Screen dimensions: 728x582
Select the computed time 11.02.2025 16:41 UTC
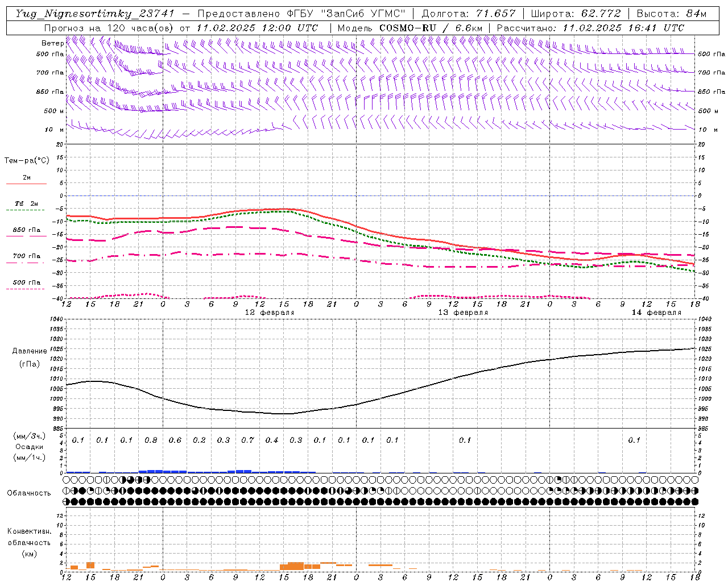click(623, 28)
